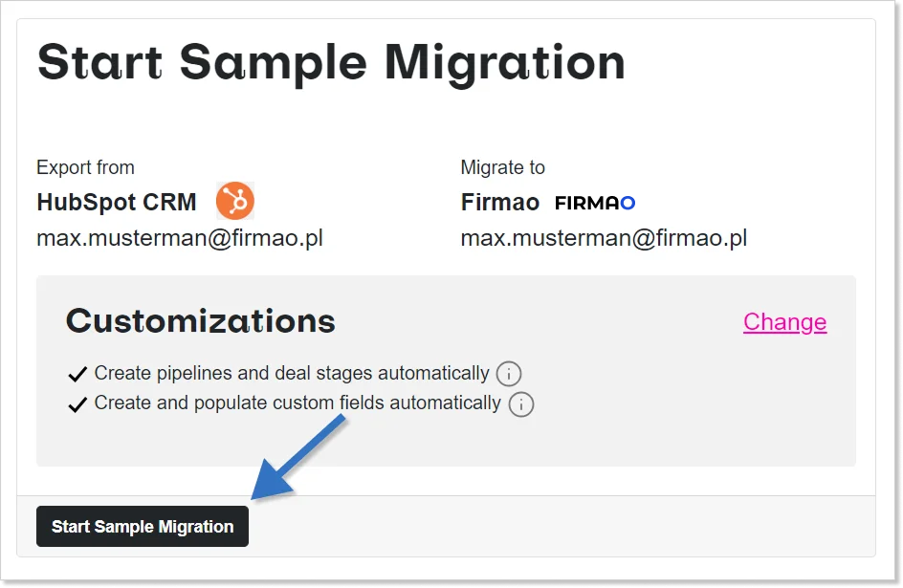Toggle checkmark for Create and populate custom fields
This screenshot has height=588, width=903.
(x=78, y=404)
